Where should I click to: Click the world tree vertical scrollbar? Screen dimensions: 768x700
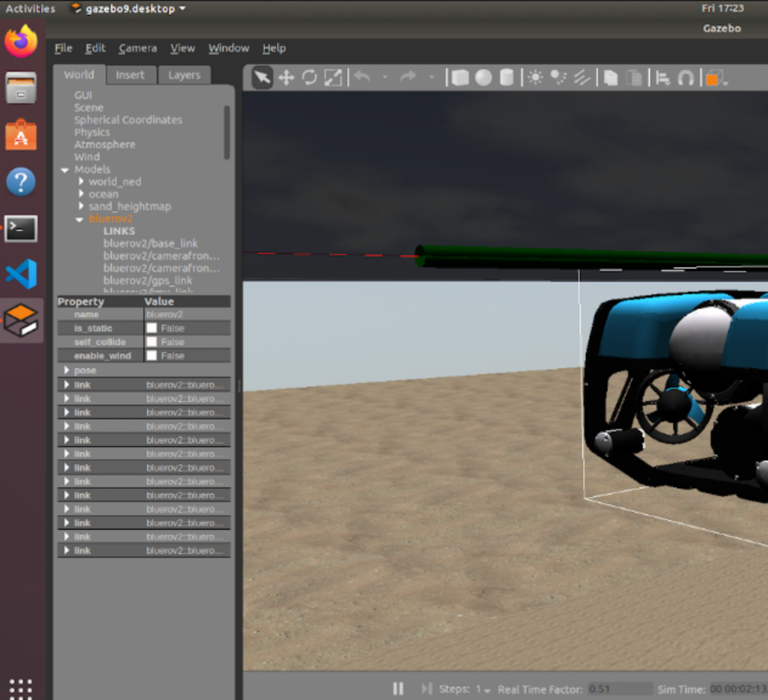[227, 132]
